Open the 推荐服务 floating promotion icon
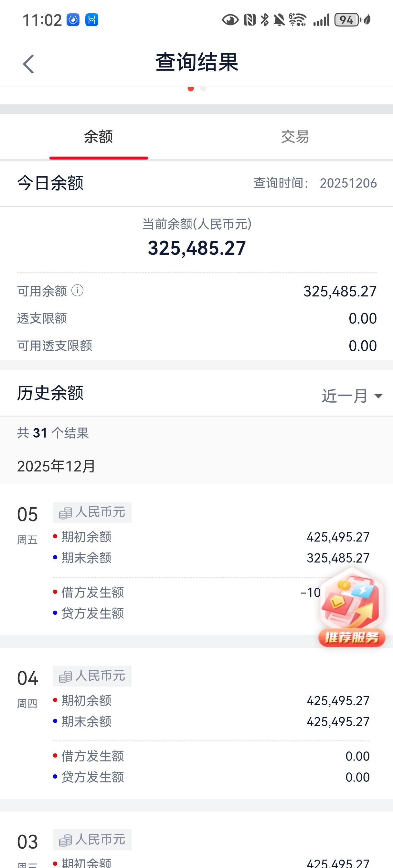 (352, 608)
